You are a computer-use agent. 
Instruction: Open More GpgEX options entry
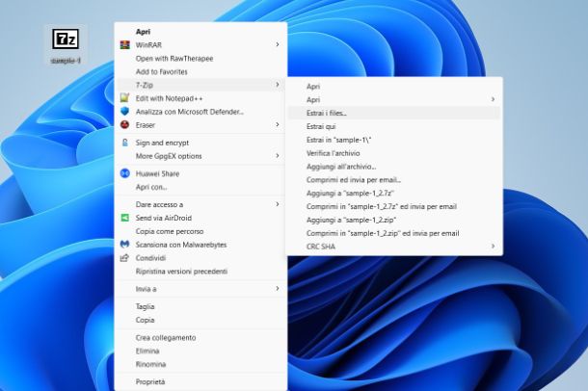coord(200,156)
